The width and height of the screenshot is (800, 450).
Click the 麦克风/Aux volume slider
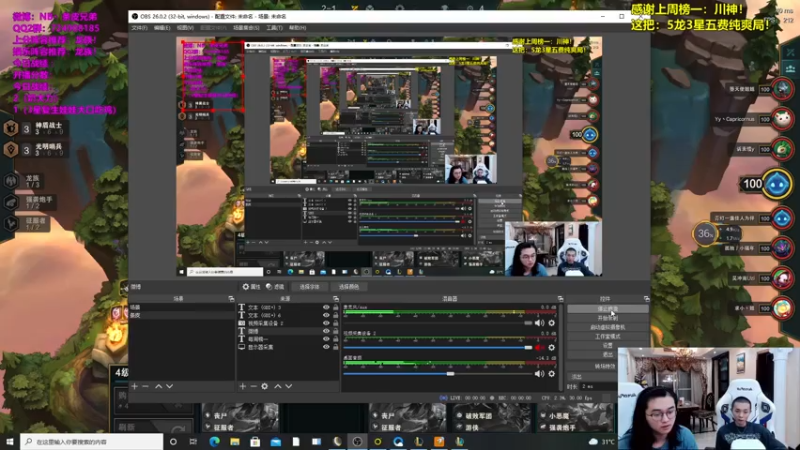(438, 323)
